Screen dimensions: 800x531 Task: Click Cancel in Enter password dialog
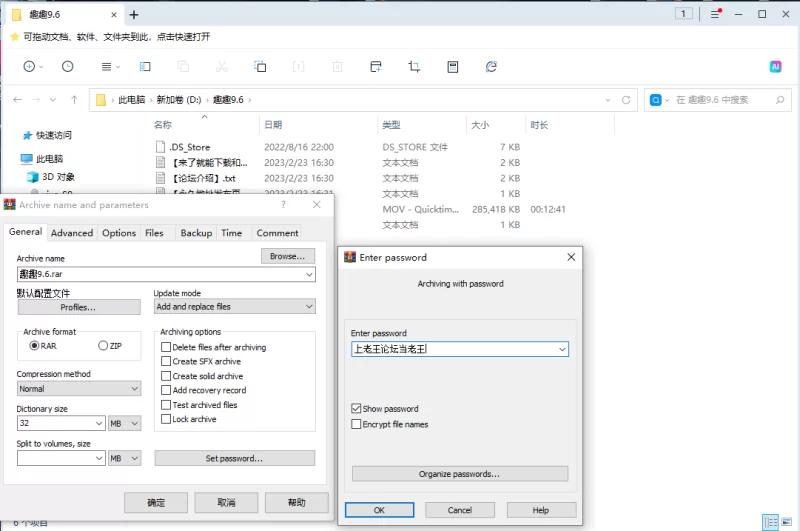tap(460, 510)
